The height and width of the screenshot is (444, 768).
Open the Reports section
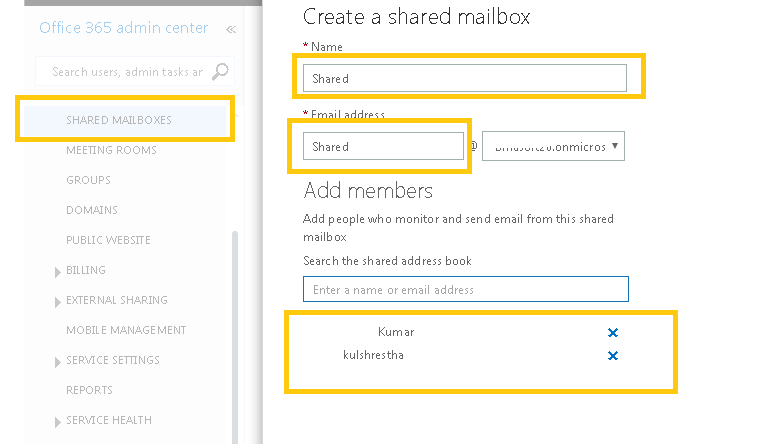point(89,390)
